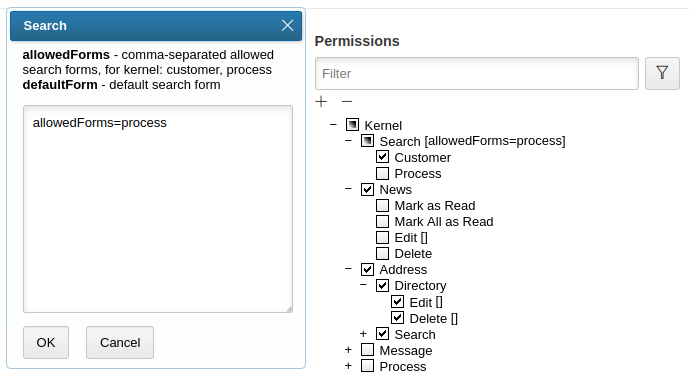Click the bold defaultForm help text
The width and height of the screenshot is (689, 380).
60,84
